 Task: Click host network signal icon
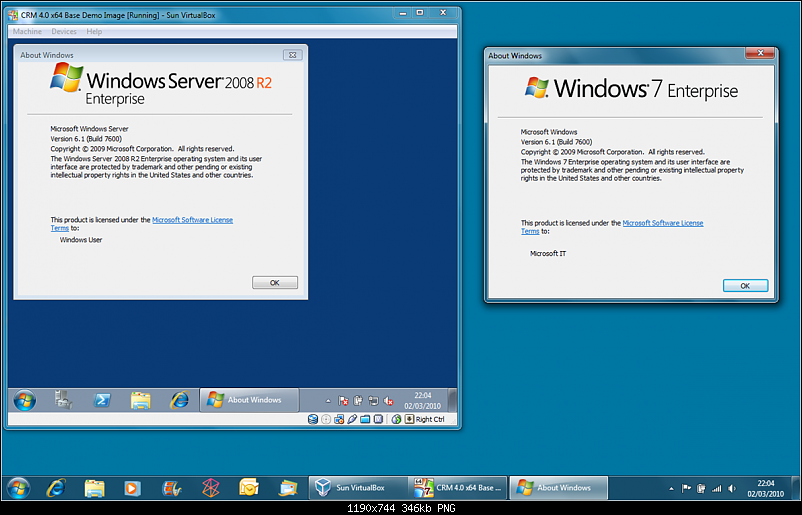[717, 488]
